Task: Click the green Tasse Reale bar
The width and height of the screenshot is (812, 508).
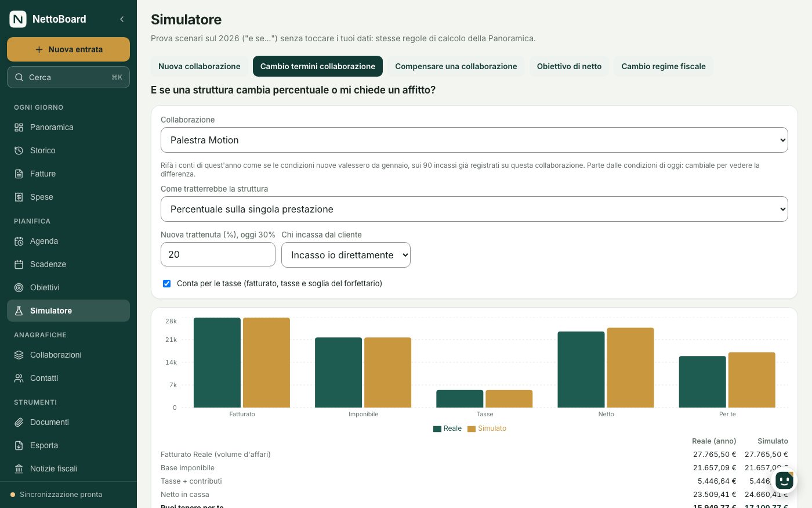Action: tap(460, 399)
